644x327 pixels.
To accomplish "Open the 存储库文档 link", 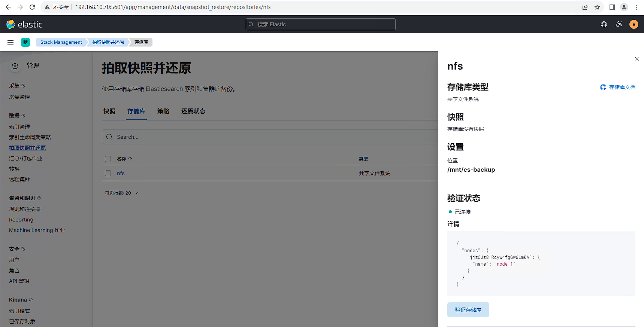I will pyautogui.click(x=618, y=87).
